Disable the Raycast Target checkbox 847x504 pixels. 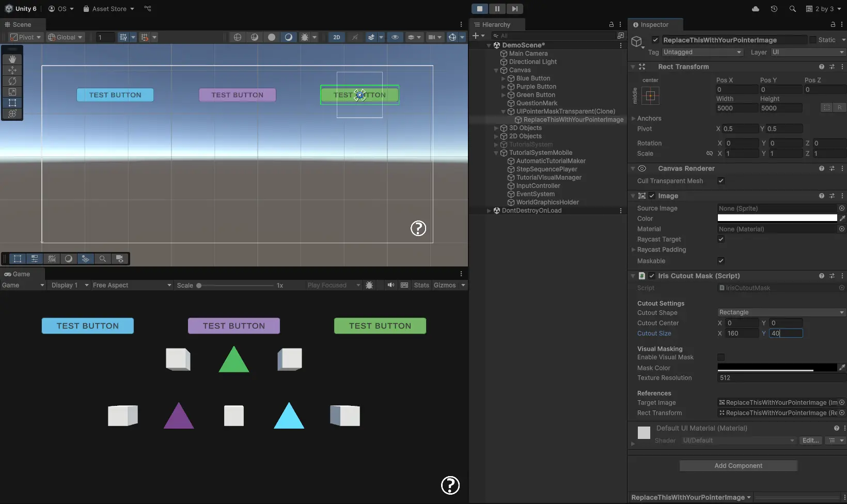click(x=721, y=239)
